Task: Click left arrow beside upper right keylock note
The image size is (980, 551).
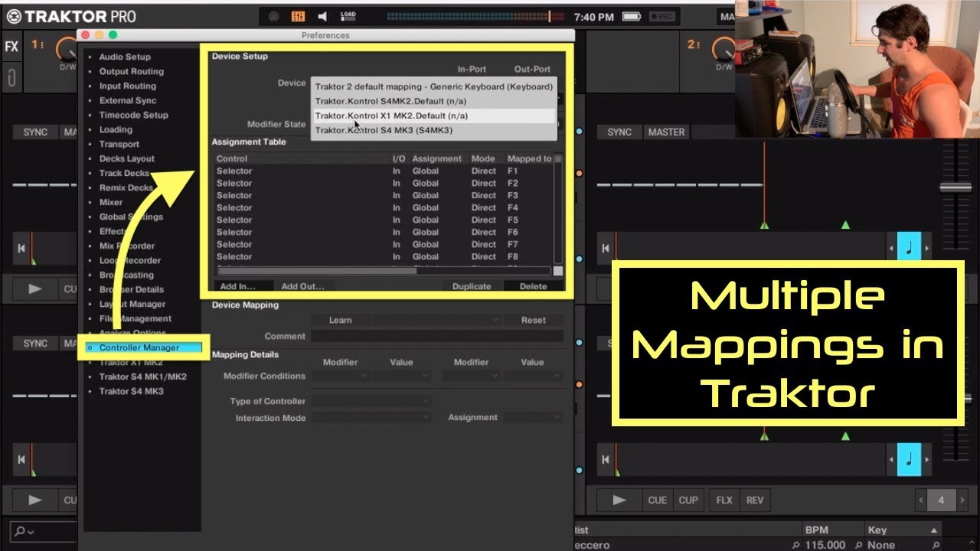Action: [892, 249]
